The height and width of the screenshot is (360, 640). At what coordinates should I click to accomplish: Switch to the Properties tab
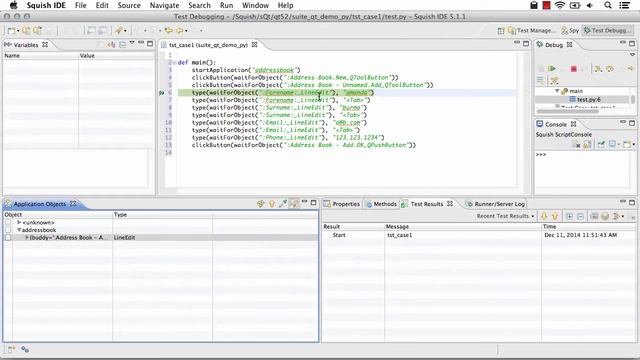click(342, 204)
